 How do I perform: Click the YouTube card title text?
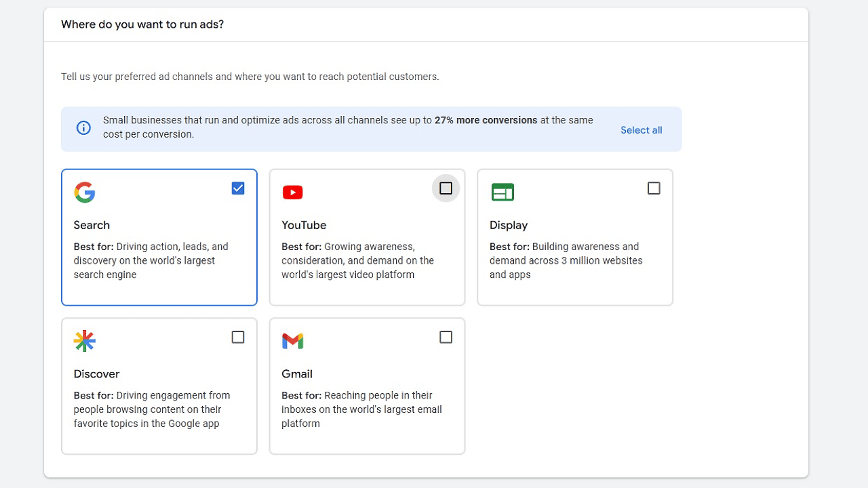[304, 225]
